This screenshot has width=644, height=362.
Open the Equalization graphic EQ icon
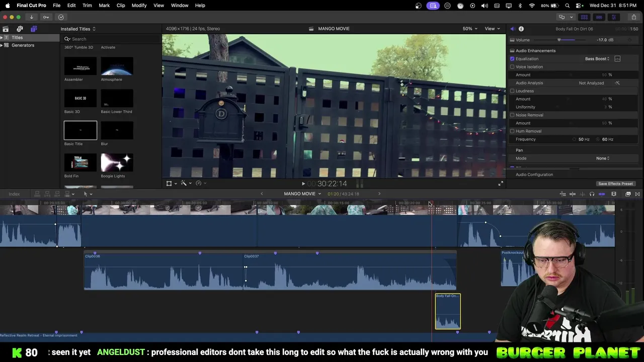point(617,59)
